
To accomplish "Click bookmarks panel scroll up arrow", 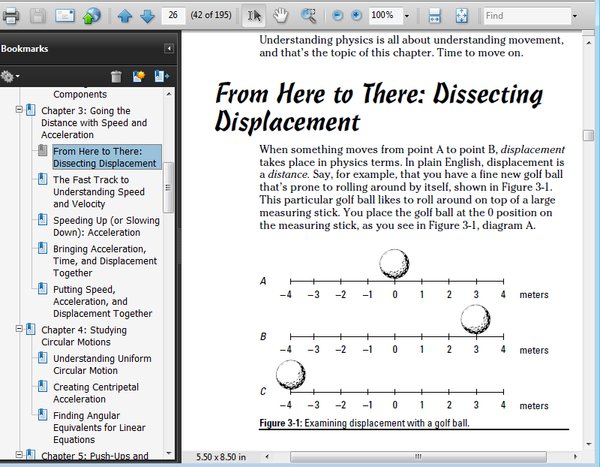I will pos(169,94).
